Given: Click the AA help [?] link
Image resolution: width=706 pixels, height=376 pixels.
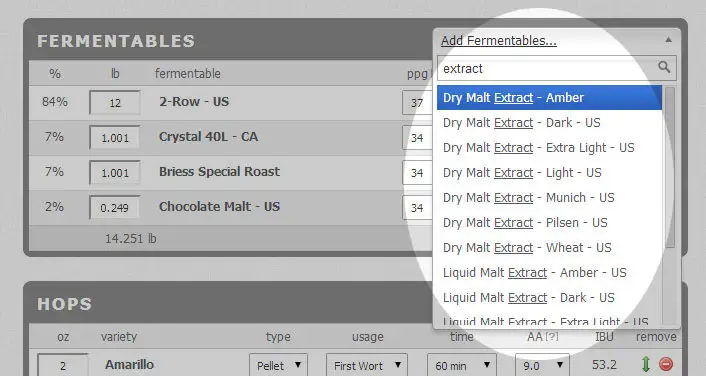Looking at the screenshot, I should (x=551, y=337).
